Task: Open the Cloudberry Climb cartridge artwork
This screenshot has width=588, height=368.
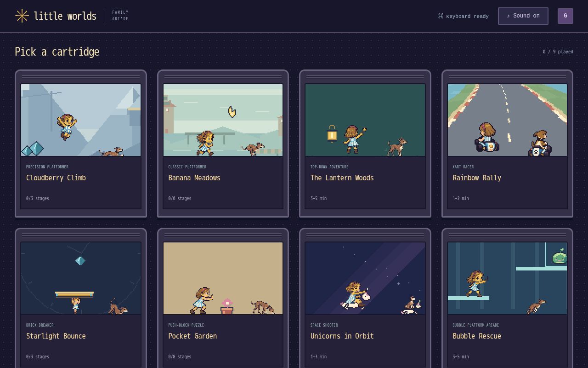Action: 81,120
